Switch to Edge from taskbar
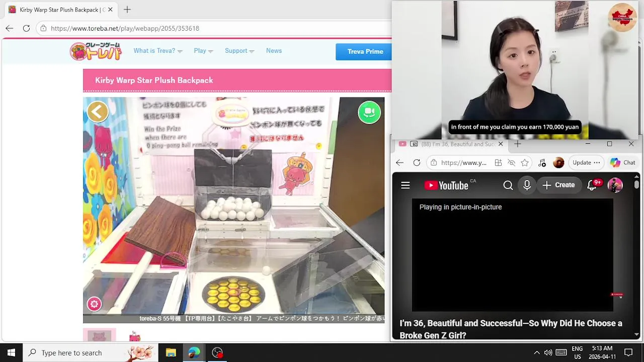Viewport: 644px width, 362px height. (194, 352)
